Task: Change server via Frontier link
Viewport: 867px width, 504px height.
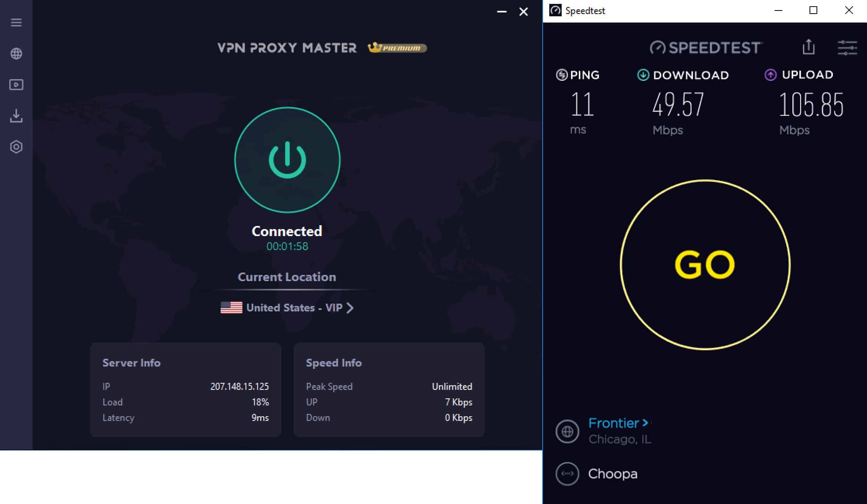Action: click(x=618, y=423)
